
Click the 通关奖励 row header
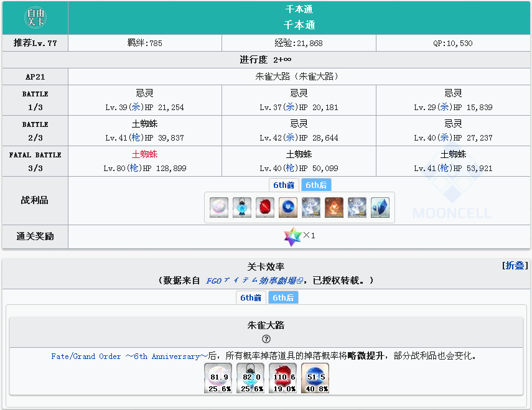coord(35,236)
